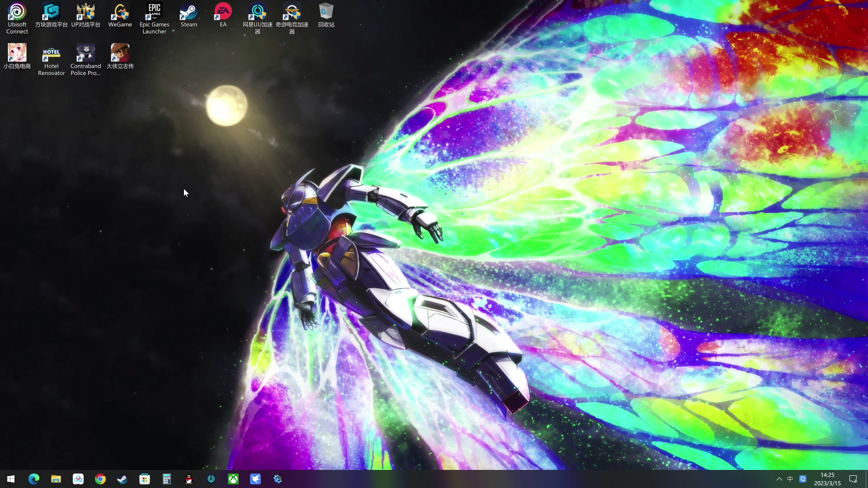Select the 大侠立志传 desktop shortcut
The height and width of the screenshot is (488, 868).
[120, 56]
